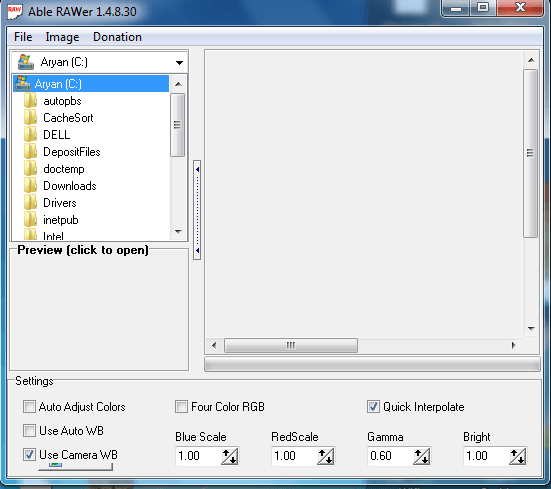Click the Blue Scale spin arrows icon
The image size is (551, 489).
point(230,456)
